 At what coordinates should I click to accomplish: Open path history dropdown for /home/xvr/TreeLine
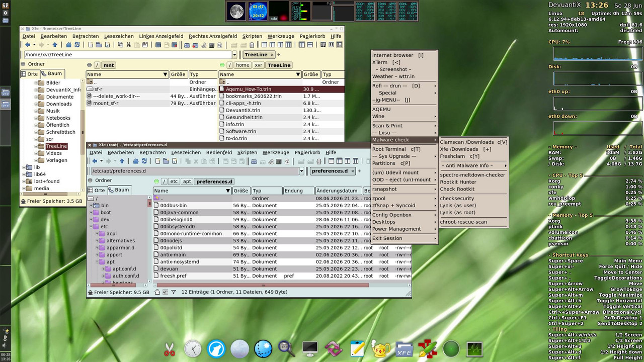[x=234, y=55]
